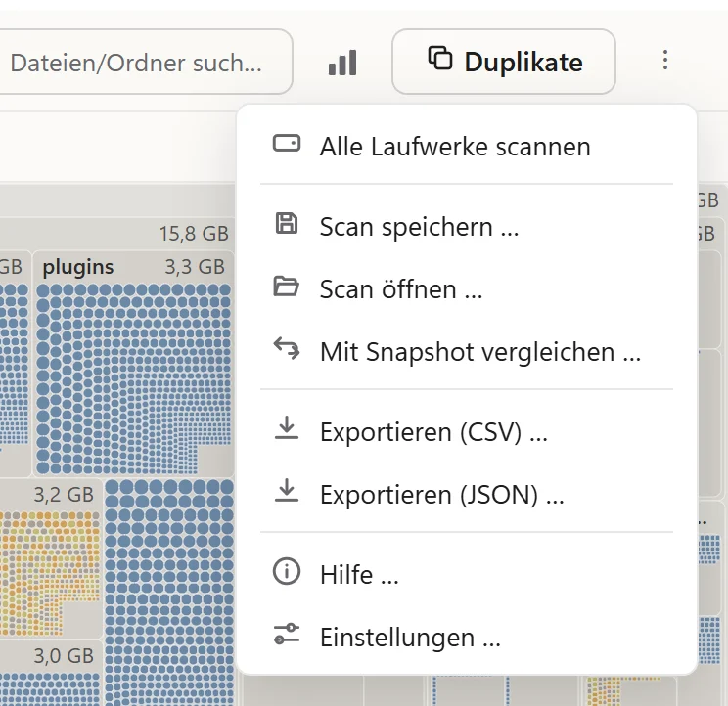
Task: Open the Duplikate finder
Action: [x=504, y=62]
